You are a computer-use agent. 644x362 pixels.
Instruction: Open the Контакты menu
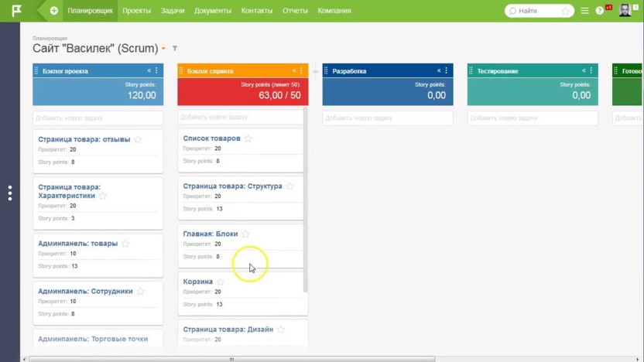pyautogui.click(x=257, y=11)
